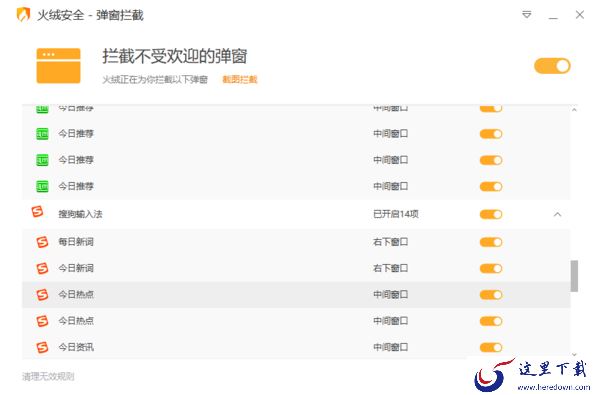Click the scrollbar up arrow
The height and width of the screenshot is (395, 600).
(x=574, y=110)
